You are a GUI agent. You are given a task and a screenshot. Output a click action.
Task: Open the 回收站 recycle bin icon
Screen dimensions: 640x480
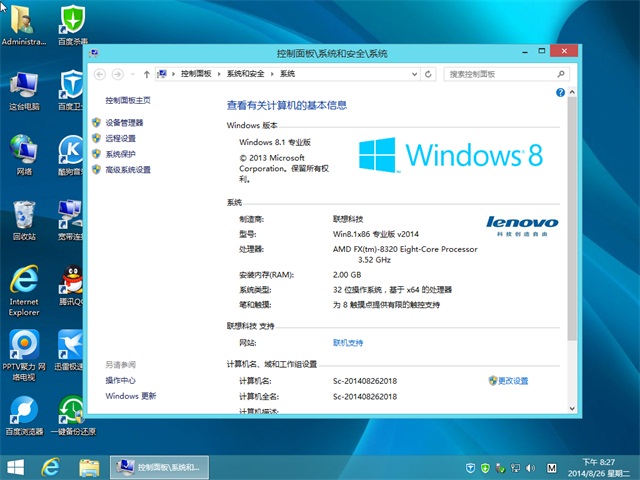(x=25, y=215)
